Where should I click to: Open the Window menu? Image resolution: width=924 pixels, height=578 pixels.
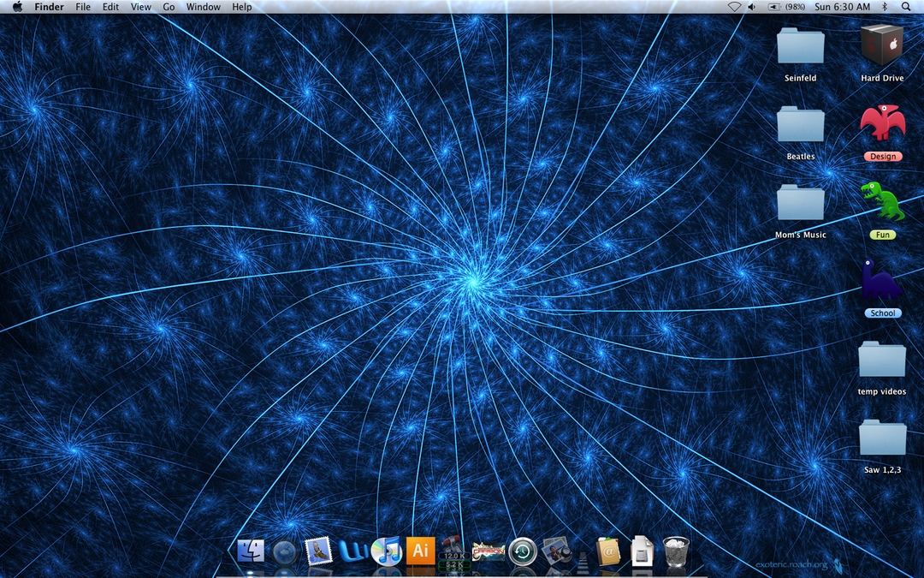[x=204, y=7]
